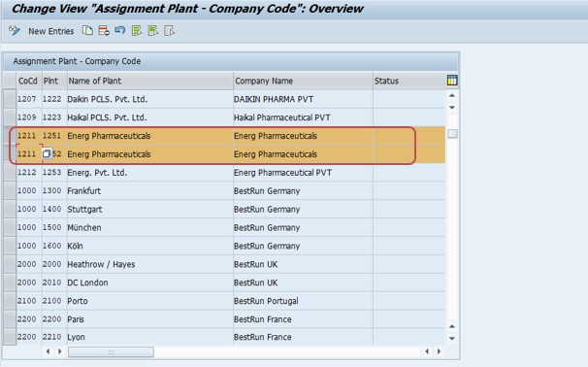Click the Copy As icon

coord(87,31)
